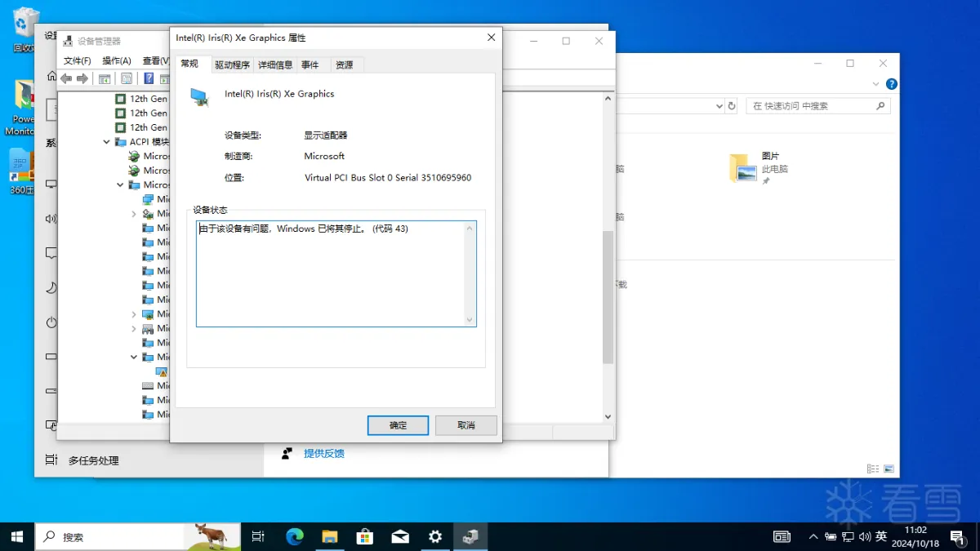Switch File Explorer to large icons view

889,469
